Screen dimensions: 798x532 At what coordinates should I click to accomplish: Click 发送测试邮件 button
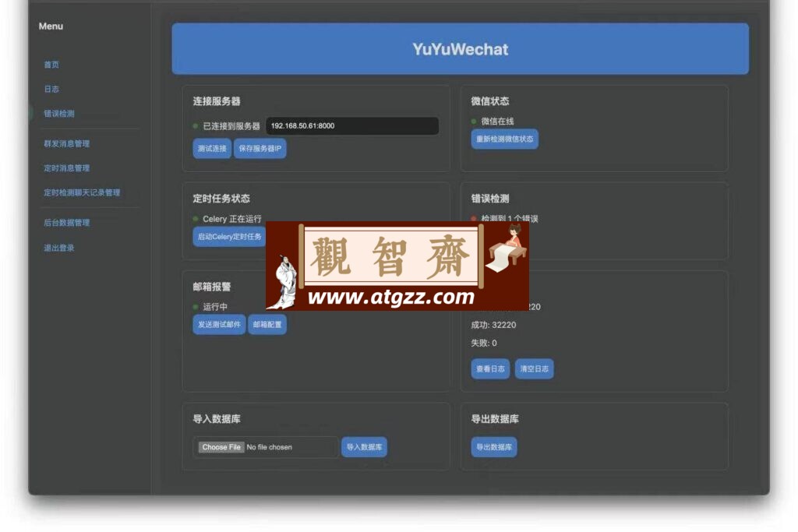(219, 325)
